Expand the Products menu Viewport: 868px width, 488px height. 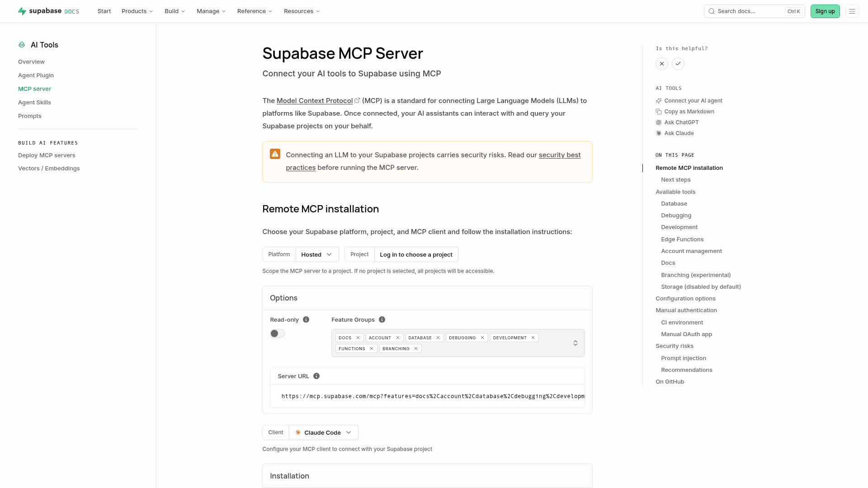tap(137, 11)
